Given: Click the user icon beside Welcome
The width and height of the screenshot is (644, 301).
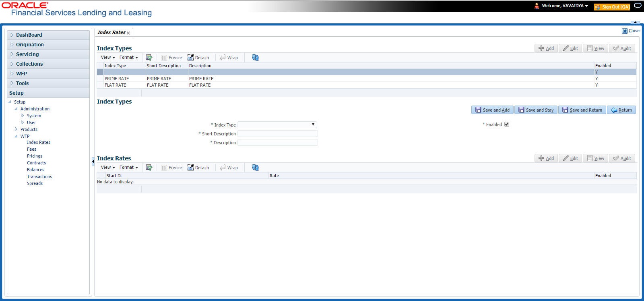Looking at the screenshot, I should [x=537, y=6].
